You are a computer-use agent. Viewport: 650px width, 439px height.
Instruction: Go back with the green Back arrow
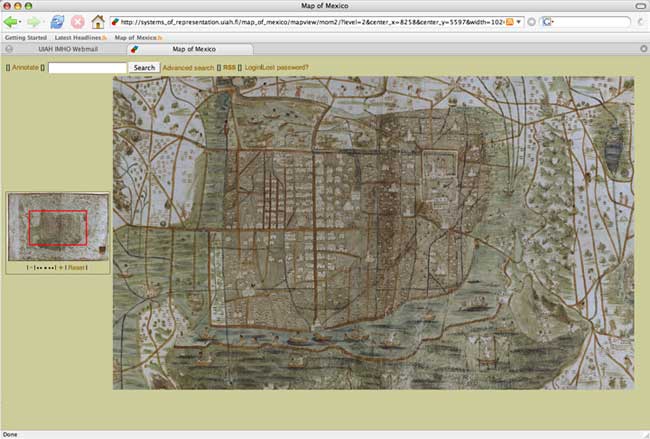click(x=10, y=22)
